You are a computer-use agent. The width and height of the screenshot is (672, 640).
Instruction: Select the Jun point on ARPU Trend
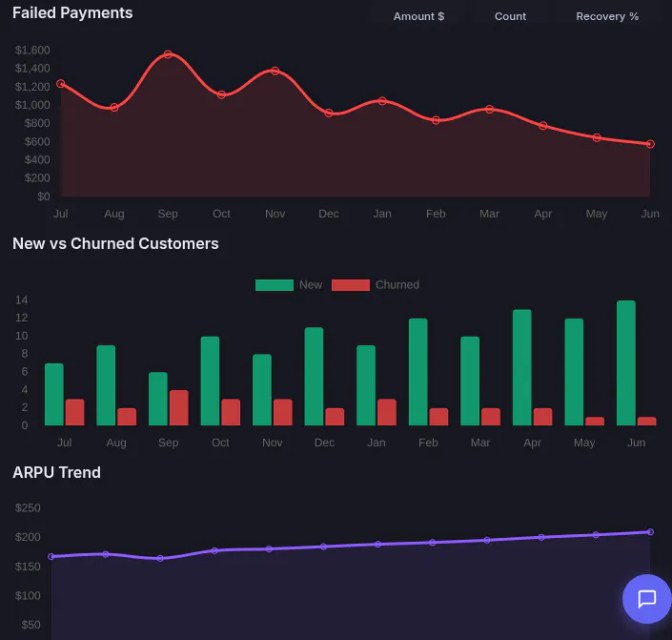tap(650, 532)
